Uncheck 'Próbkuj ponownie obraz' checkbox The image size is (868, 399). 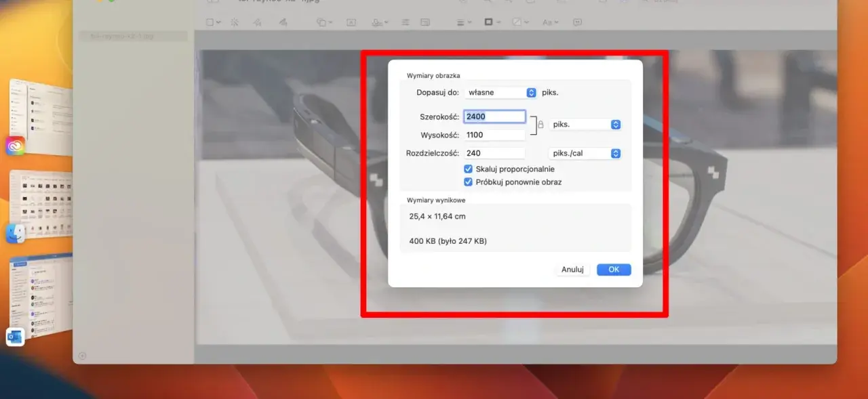tap(468, 182)
